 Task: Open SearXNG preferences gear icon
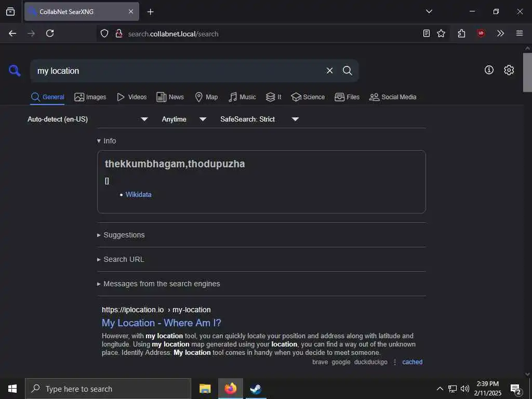click(509, 70)
